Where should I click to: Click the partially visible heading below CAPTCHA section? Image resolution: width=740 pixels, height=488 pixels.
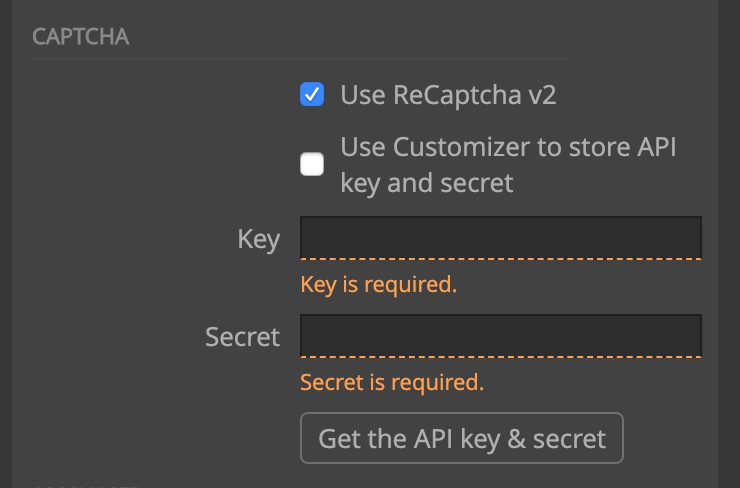(85, 486)
